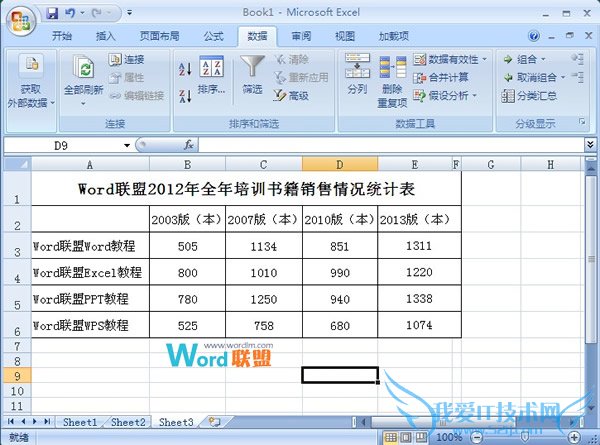Open Connections (连接)
The height and width of the screenshot is (445, 600).
click(126, 59)
